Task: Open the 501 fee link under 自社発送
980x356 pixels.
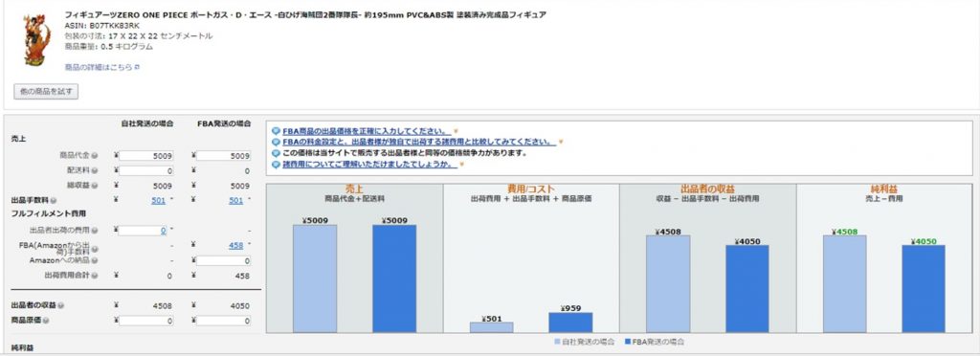Action: pos(159,200)
